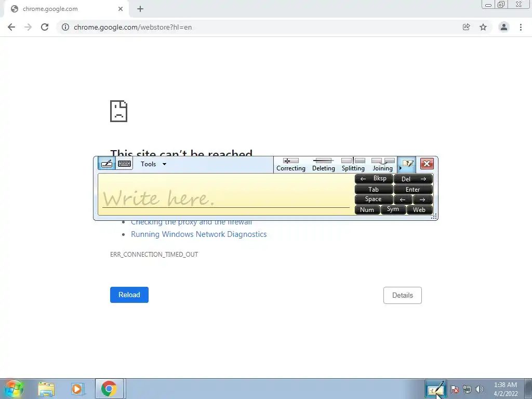Switch to the touch keyboard mode
Viewport: 532px width, 399px height.
(x=125, y=164)
